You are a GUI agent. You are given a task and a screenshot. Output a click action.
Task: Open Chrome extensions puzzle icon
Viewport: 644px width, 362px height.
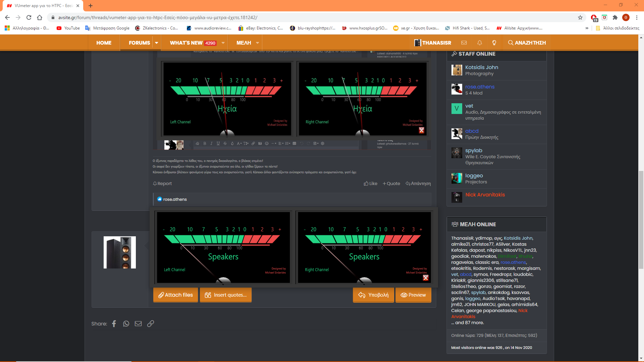[615, 17]
